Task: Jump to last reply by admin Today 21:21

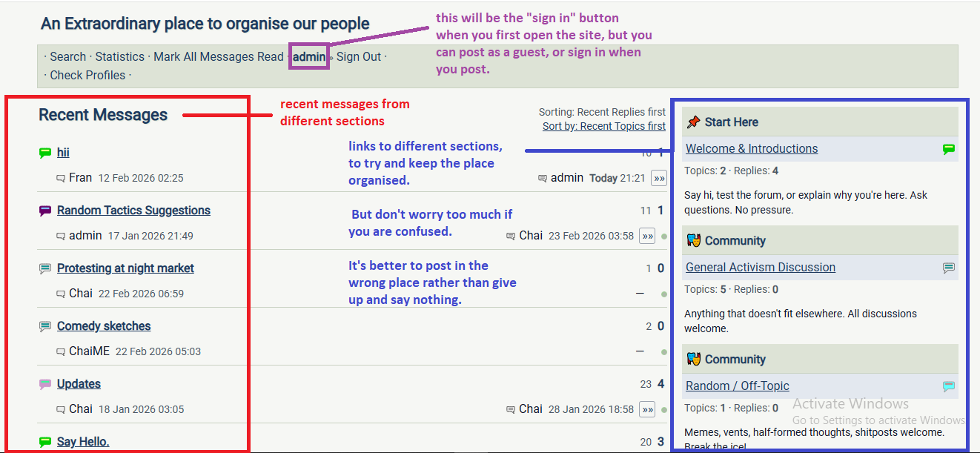Action: [x=658, y=178]
